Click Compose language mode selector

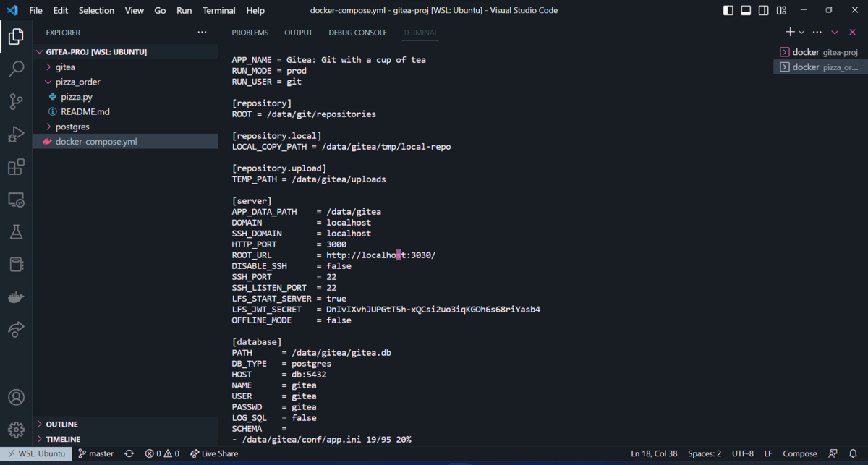click(x=800, y=453)
